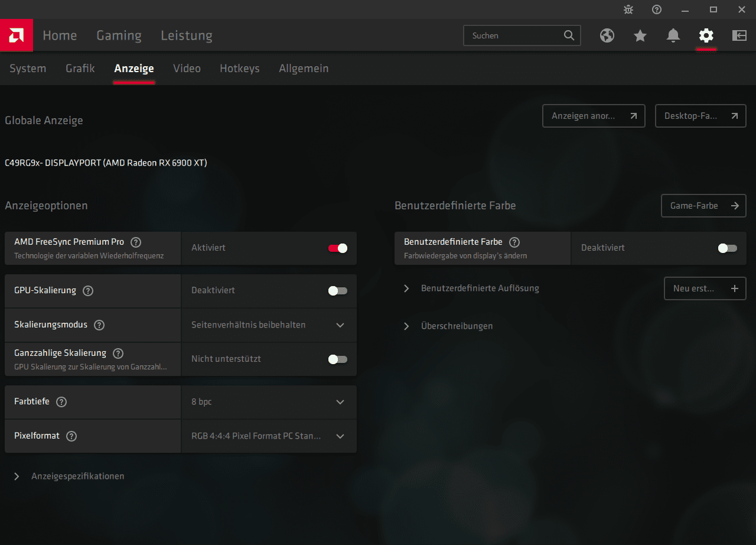Open Pixelformat RGB 4:4:4 dropdown
The width and height of the screenshot is (756, 545).
(x=269, y=436)
